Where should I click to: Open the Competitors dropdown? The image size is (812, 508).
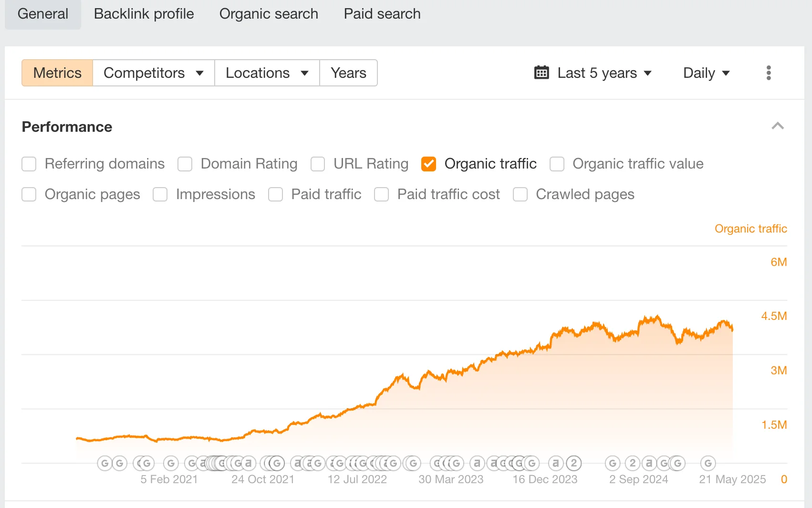point(153,73)
